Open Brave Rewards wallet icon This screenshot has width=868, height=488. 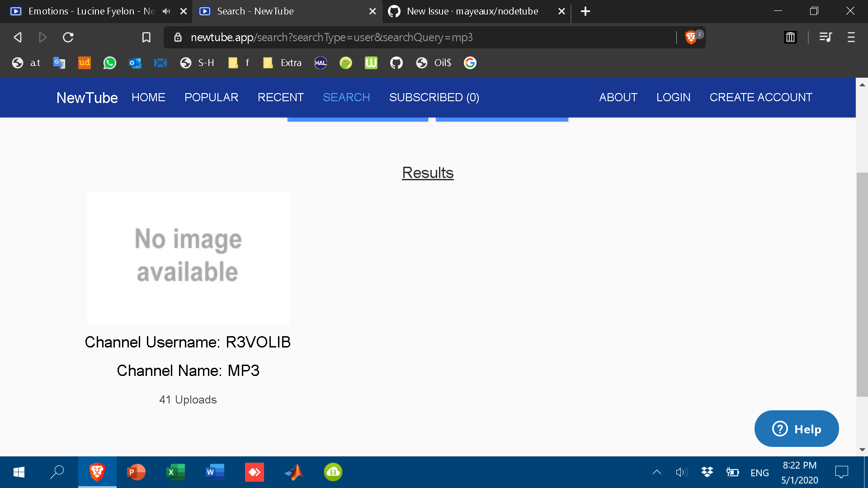790,37
